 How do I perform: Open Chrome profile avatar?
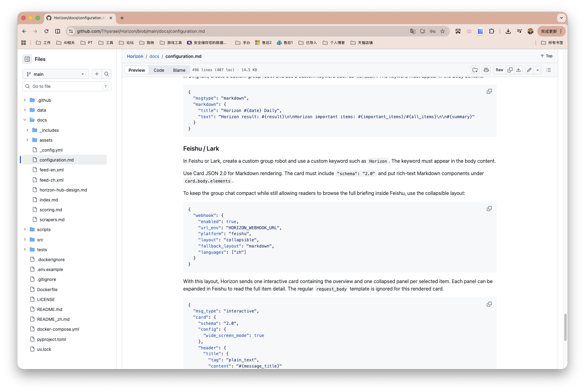[x=530, y=31]
